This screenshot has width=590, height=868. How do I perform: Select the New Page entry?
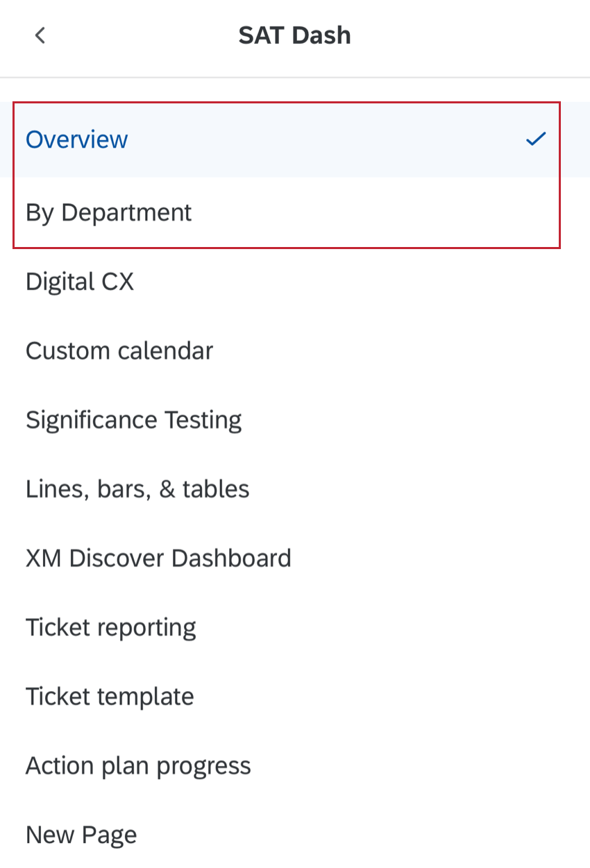click(x=81, y=834)
